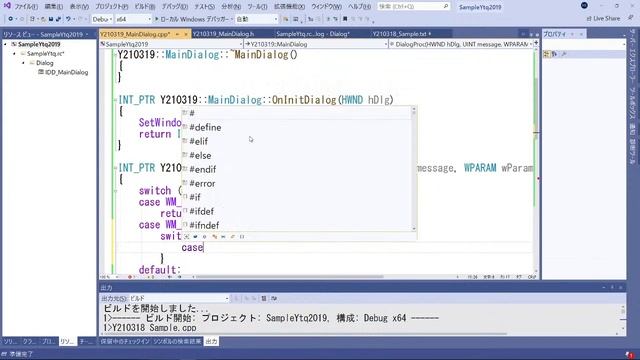Open the SampleYtq2019 scope dropdown

(x=171, y=44)
